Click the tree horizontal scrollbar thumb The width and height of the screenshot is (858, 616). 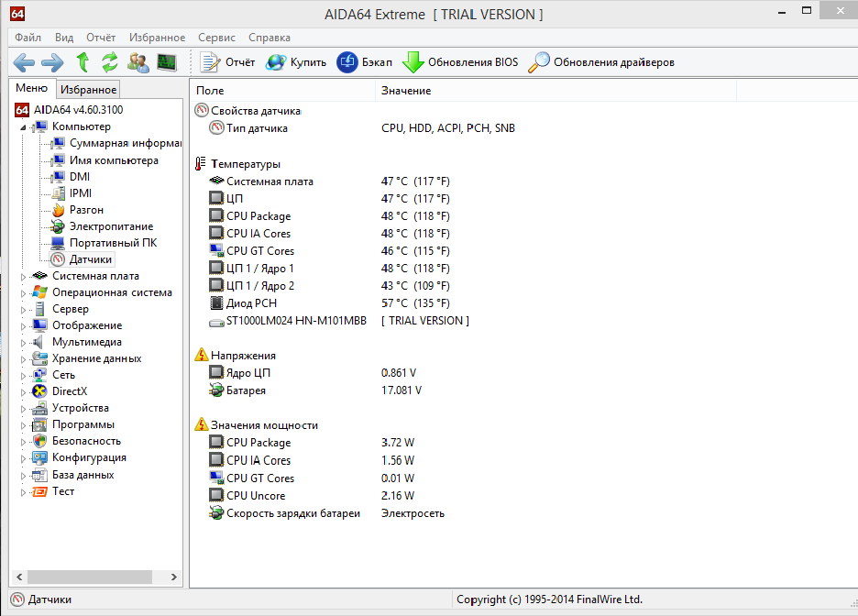(90, 577)
